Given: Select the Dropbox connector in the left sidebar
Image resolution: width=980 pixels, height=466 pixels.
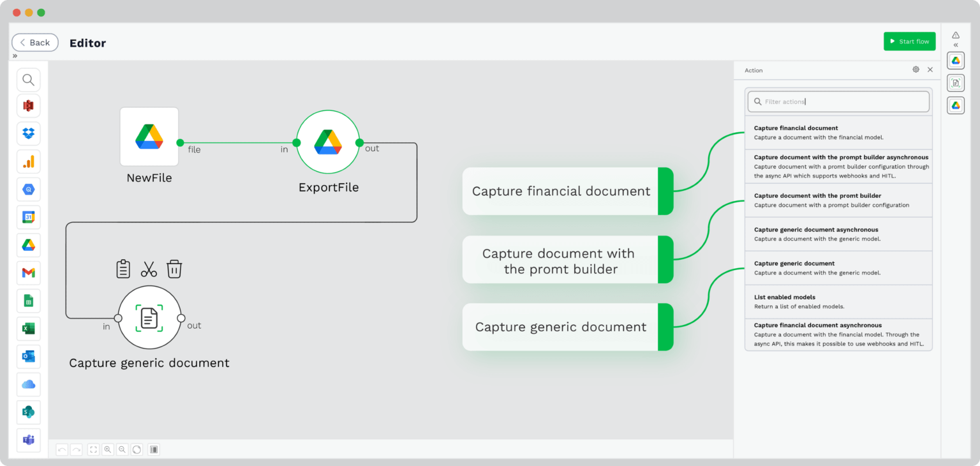Looking at the screenshot, I should coord(28,133).
